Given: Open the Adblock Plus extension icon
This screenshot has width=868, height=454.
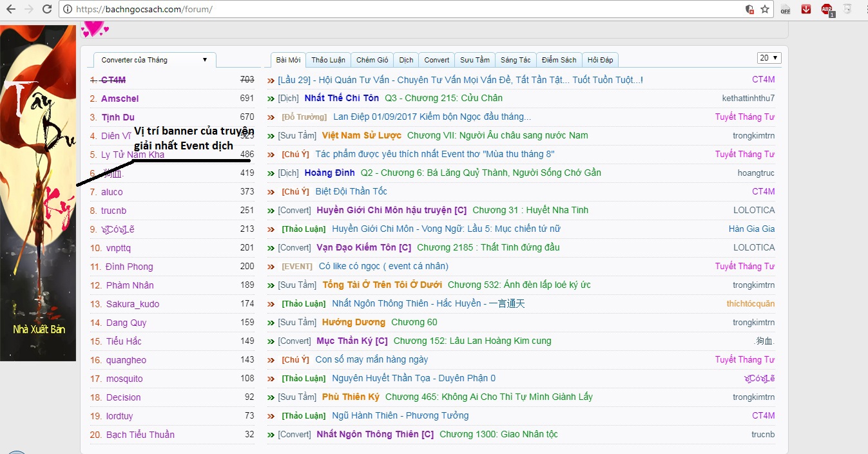Looking at the screenshot, I should click(827, 9).
